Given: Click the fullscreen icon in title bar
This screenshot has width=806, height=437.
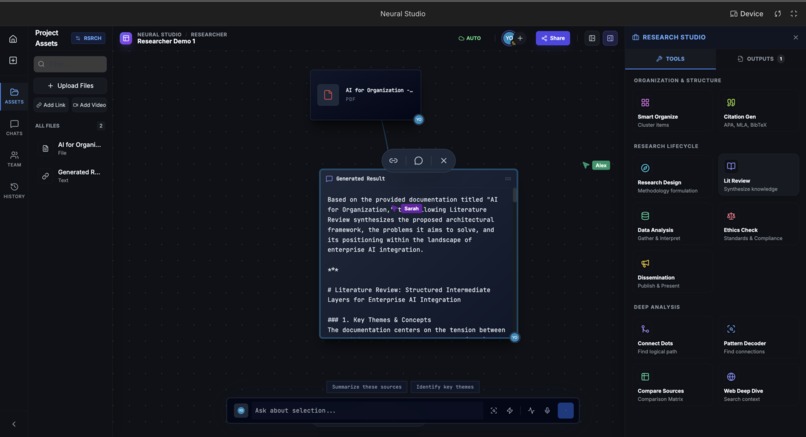Looking at the screenshot, I should coord(794,14).
